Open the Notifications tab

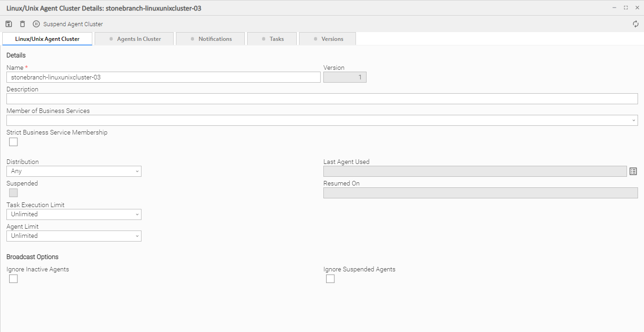tap(211, 39)
